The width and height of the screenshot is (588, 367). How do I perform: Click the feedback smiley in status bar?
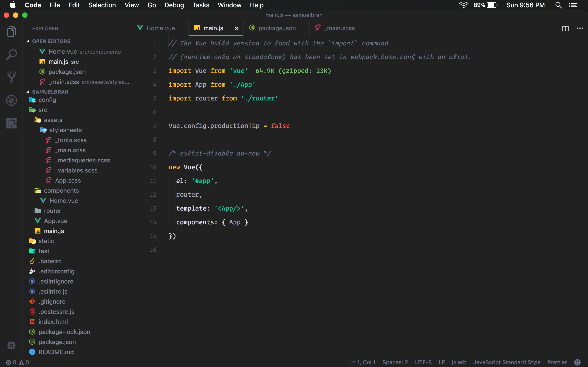[x=577, y=362]
